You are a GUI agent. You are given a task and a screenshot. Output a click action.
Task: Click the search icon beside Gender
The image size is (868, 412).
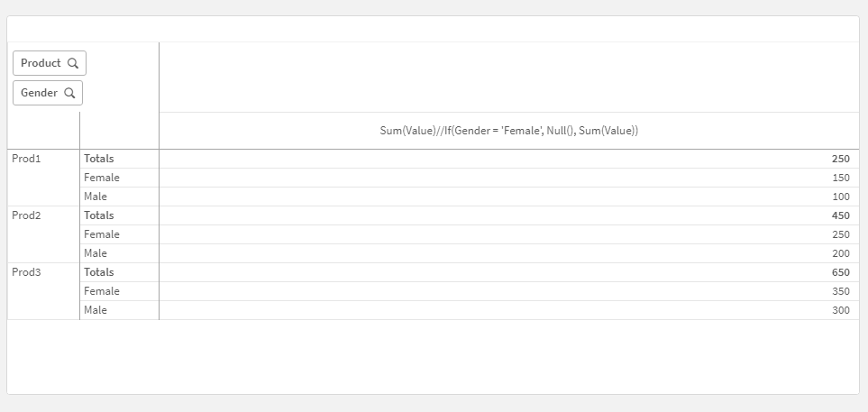[69, 93]
